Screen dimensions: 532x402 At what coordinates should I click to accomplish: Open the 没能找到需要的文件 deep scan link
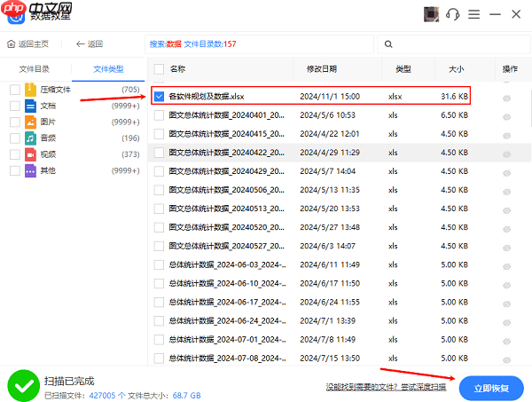[x=386, y=387]
